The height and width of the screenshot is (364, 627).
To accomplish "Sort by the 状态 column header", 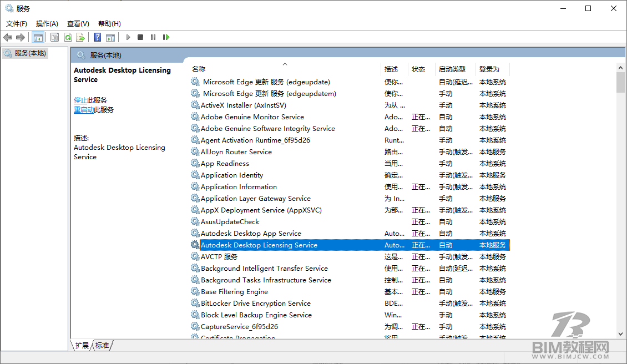I will coord(422,69).
